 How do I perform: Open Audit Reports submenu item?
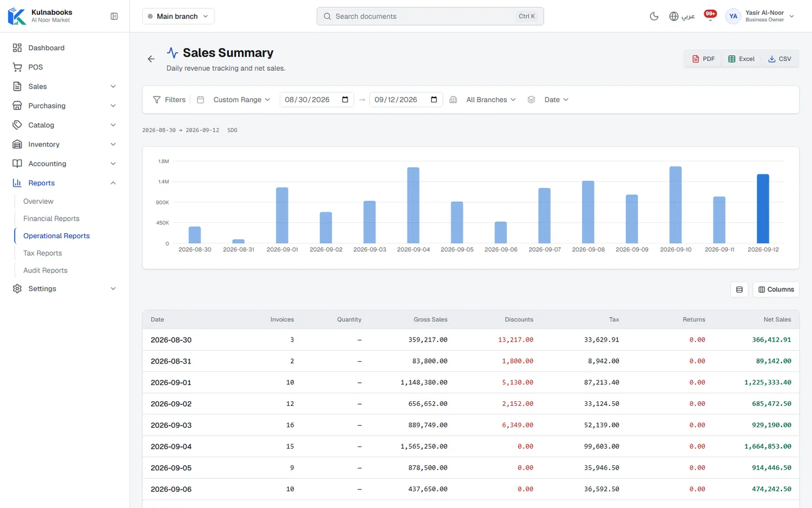coord(45,270)
